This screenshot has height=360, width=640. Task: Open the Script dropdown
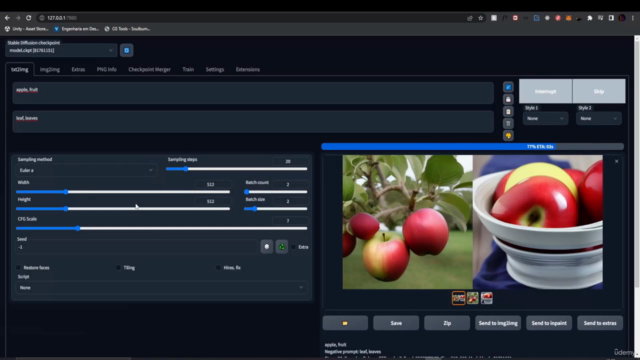[x=162, y=287]
